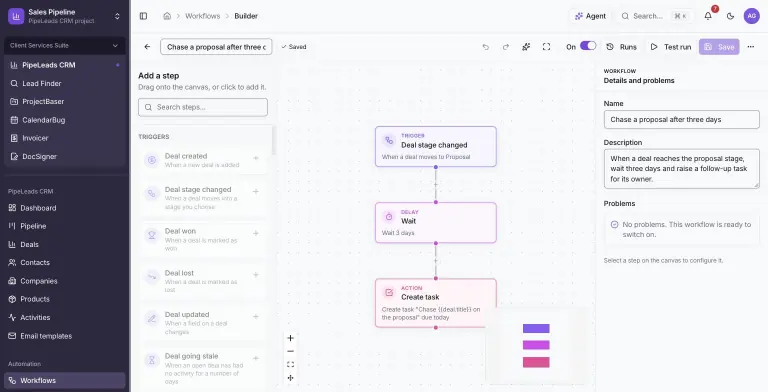Fit workflow view to canvas

[290, 365]
